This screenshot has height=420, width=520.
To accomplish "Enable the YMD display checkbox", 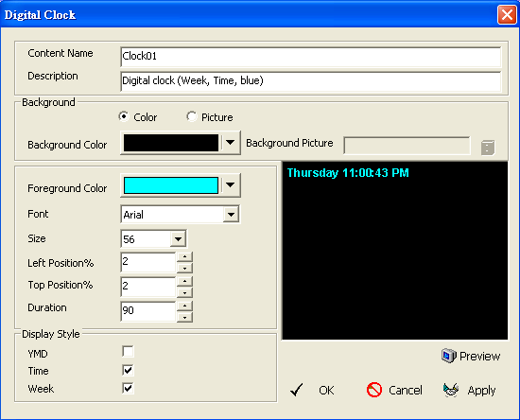I will pos(128,352).
